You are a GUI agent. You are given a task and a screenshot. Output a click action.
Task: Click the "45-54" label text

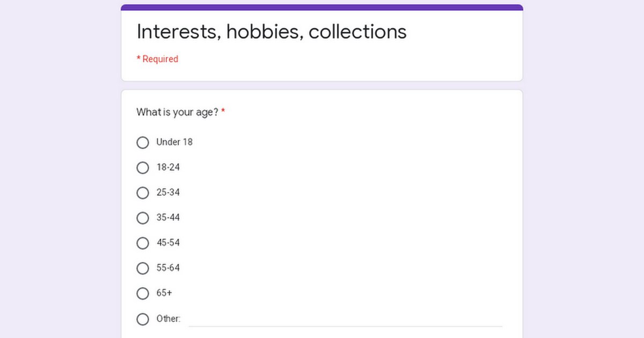point(168,243)
